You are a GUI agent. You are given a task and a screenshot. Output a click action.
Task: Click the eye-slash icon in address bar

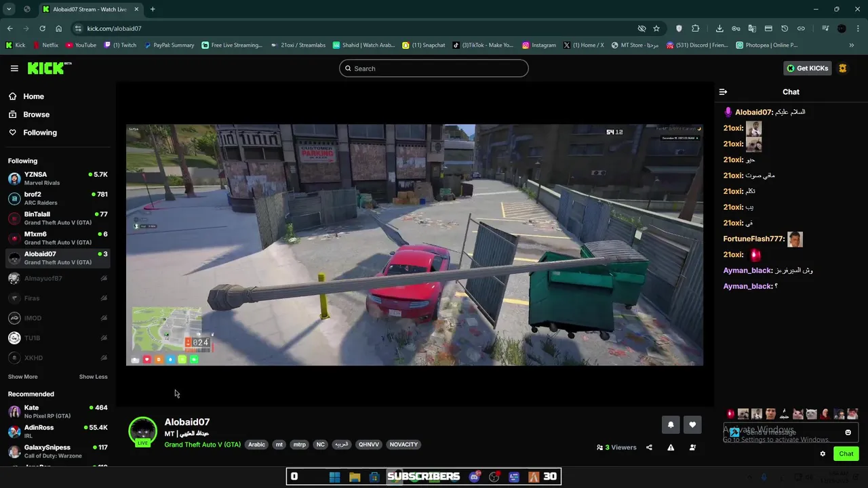(x=642, y=28)
